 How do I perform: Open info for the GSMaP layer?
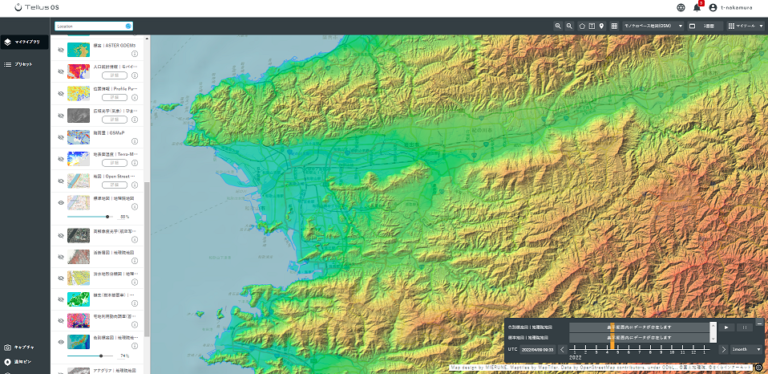point(135,141)
